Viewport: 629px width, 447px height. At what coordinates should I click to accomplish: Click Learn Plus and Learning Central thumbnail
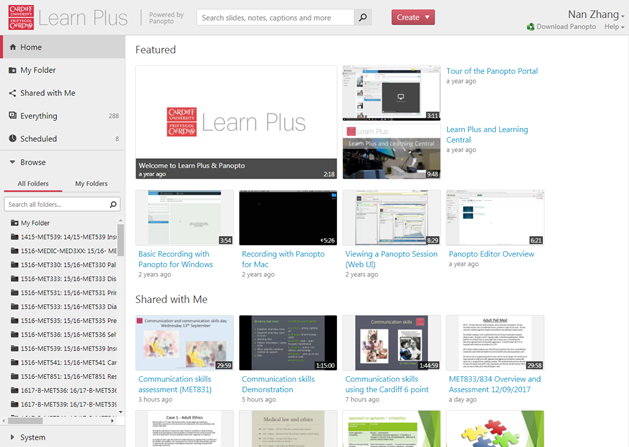[x=392, y=151]
